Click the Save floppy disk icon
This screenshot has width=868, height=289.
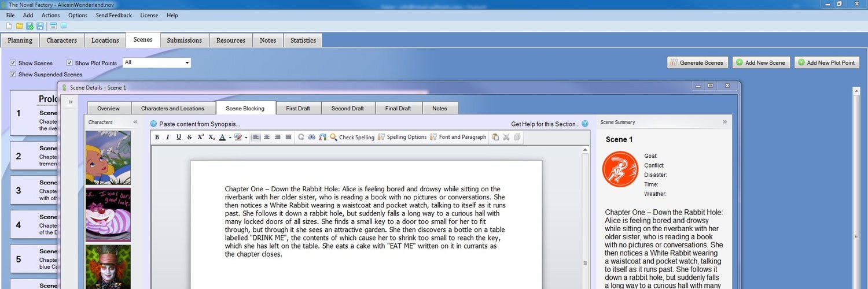click(x=40, y=26)
